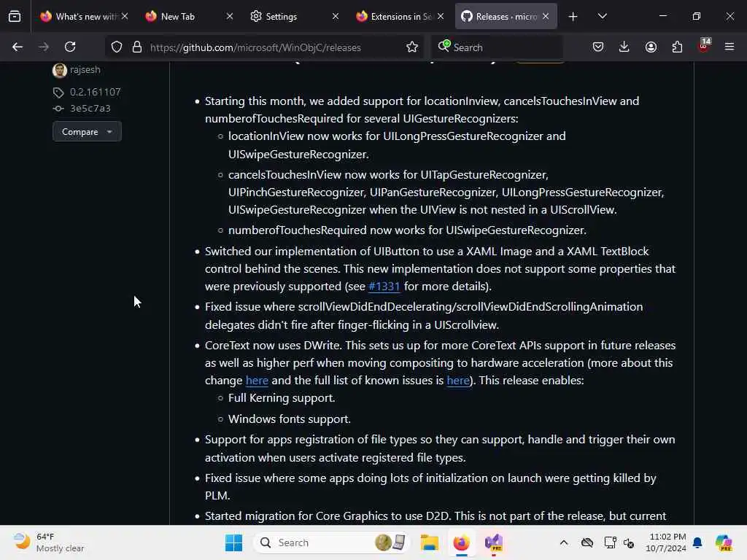Screen dimensions: 747x560
Task: Click commit icon beside 3e5c7a3
Action: pyautogui.click(x=58, y=109)
